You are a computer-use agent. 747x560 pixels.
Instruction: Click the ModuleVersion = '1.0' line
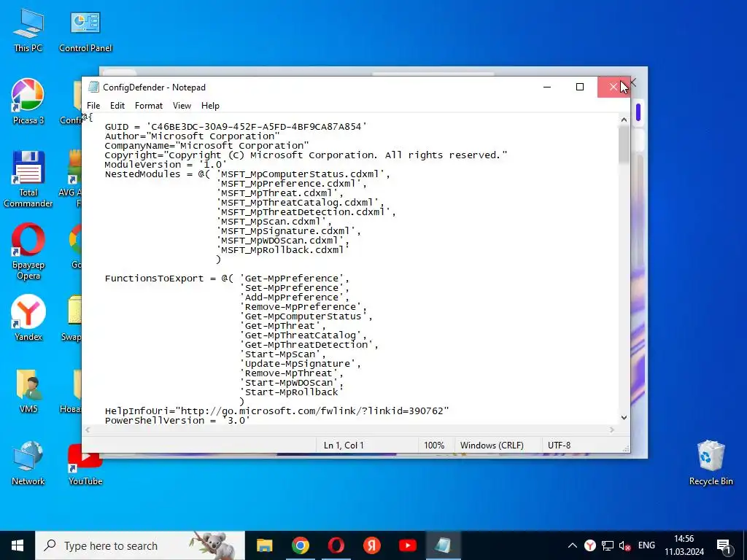click(166, 165)
